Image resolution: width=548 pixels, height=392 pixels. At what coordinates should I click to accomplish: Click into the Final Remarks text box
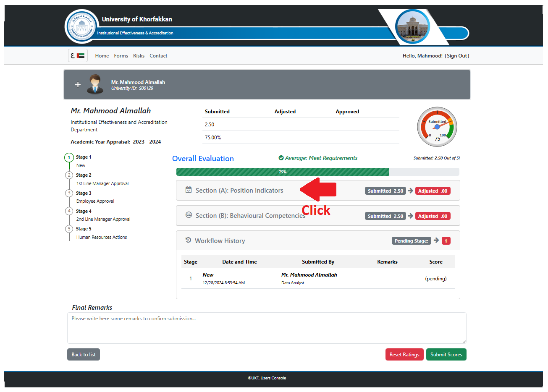point(267,328)
